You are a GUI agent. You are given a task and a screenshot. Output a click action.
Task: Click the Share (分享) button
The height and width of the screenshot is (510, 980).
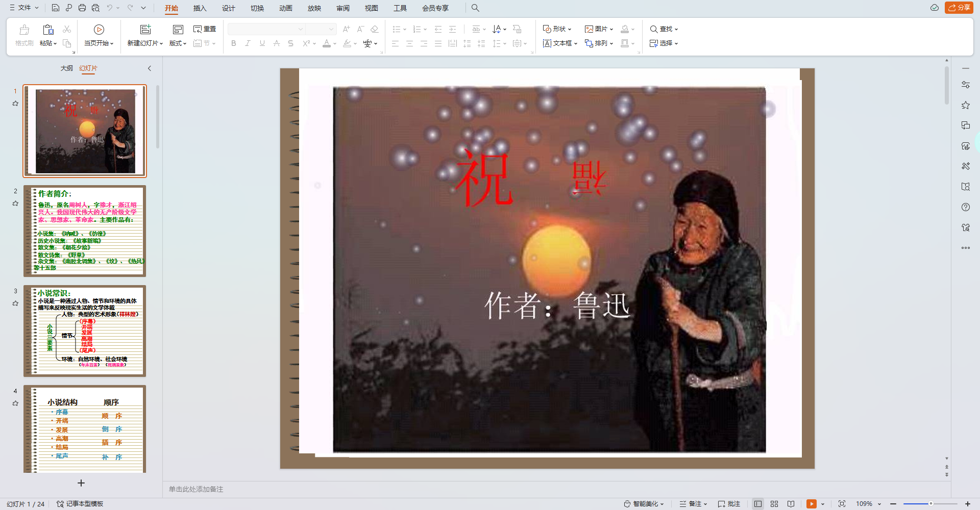tap(959, 8)
